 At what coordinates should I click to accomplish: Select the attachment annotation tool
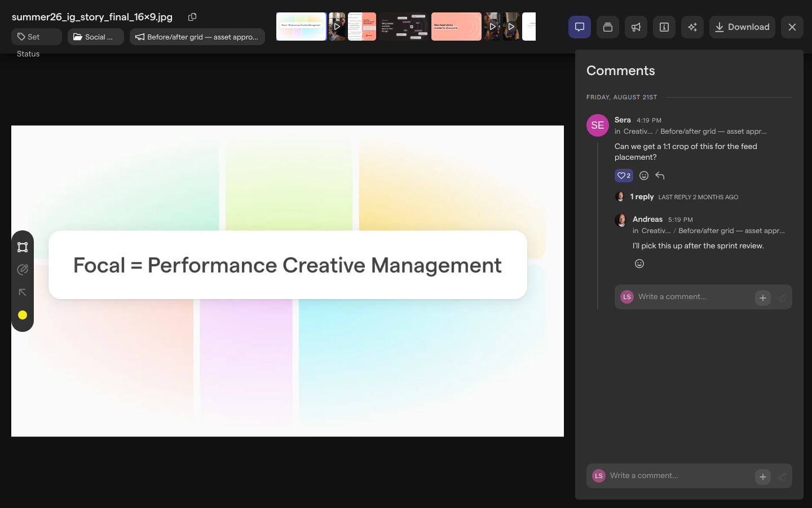23,270
